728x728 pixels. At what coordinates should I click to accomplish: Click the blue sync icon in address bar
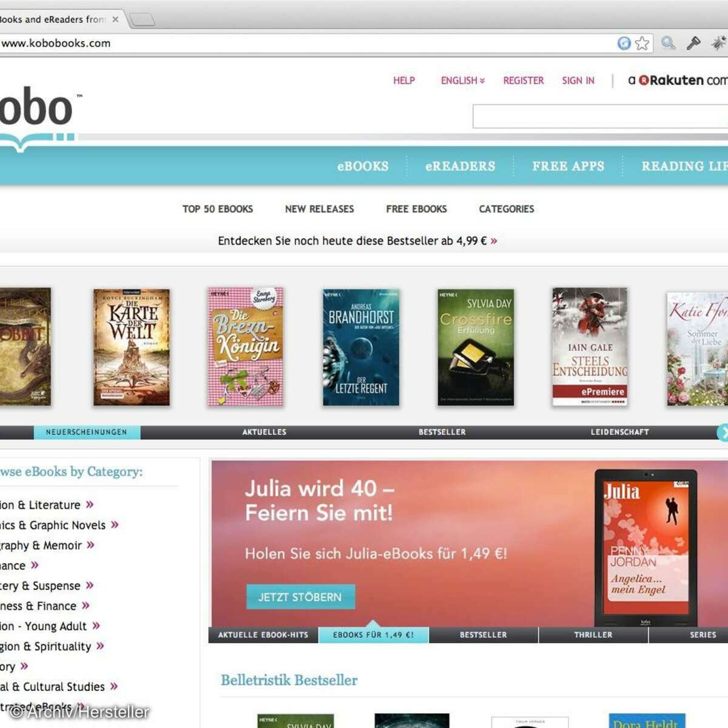point(624,43)
